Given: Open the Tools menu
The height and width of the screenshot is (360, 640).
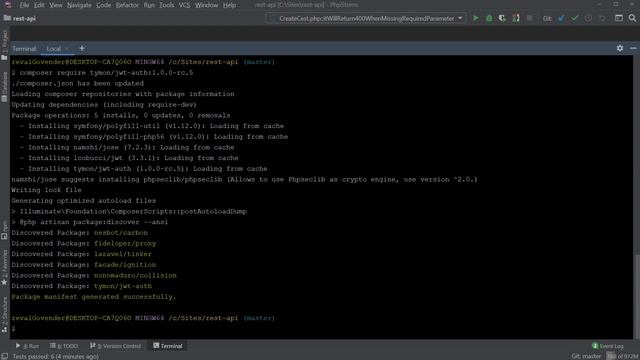Looking at the screenshot, I should (x=167, y=5).
